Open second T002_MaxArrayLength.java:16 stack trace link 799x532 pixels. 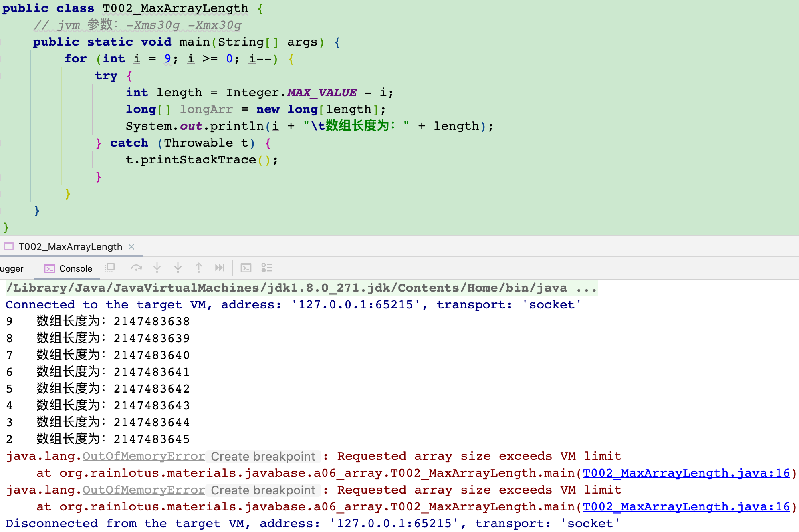coord(686,507)
